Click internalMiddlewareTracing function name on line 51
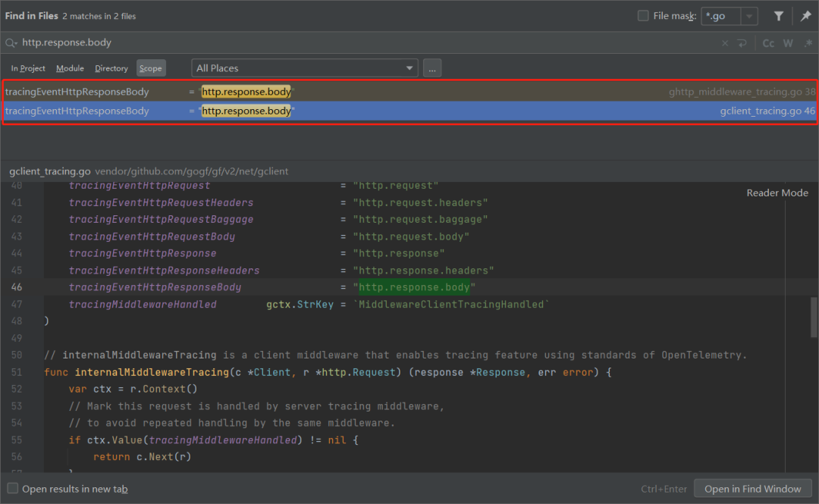 click(x=152, y=372)
